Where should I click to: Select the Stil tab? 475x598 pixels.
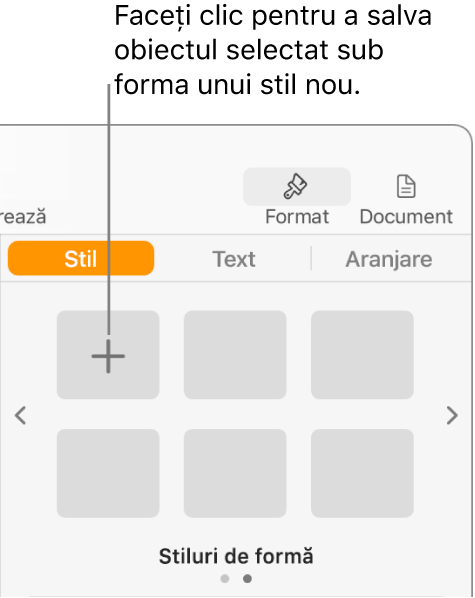(81, 258)
